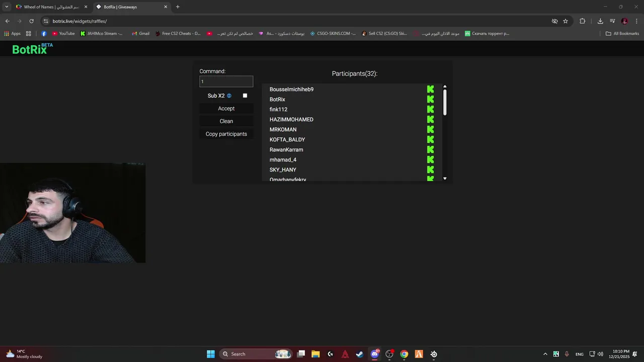The height and width of the screenshot is (362, 644).
Task: Select participant Bousselmichiheb9
Action: tap(291, 89)
